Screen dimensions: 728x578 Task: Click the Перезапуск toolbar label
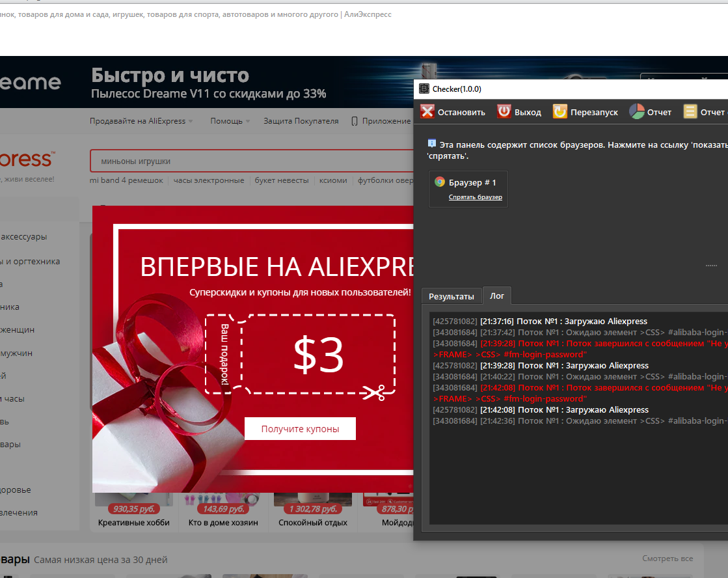(594, 113)
